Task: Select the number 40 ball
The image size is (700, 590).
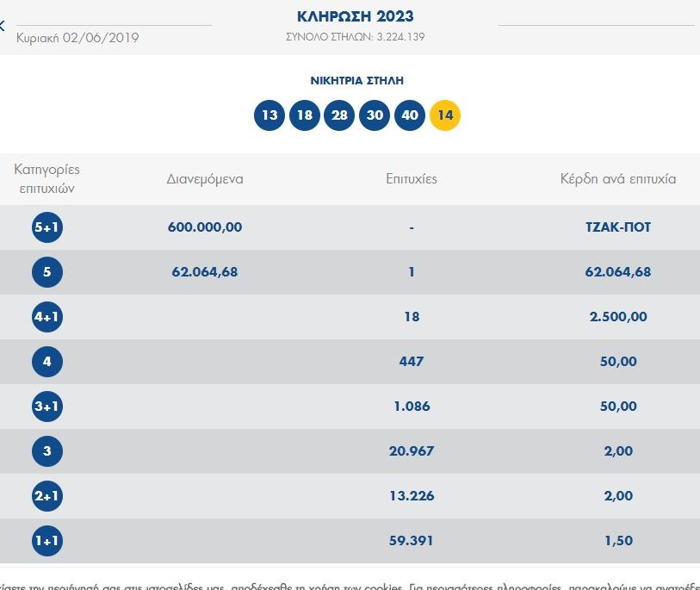Action: [x=410, y=115]
